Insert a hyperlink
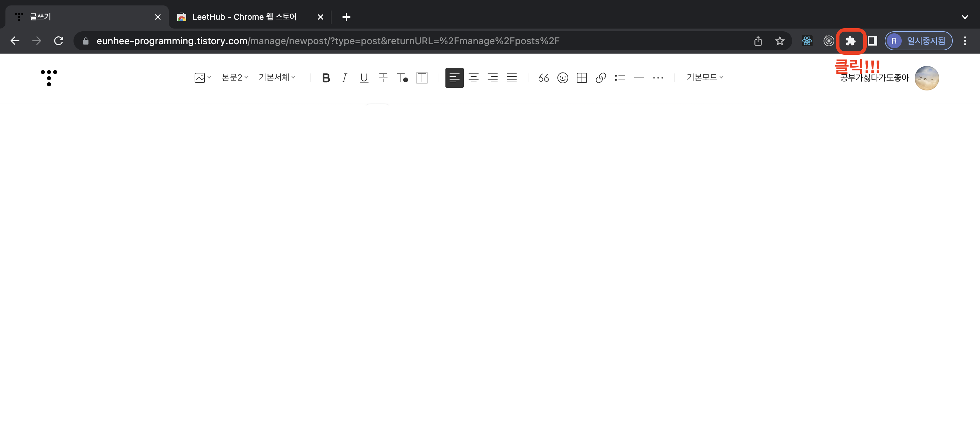 [600, 78]
